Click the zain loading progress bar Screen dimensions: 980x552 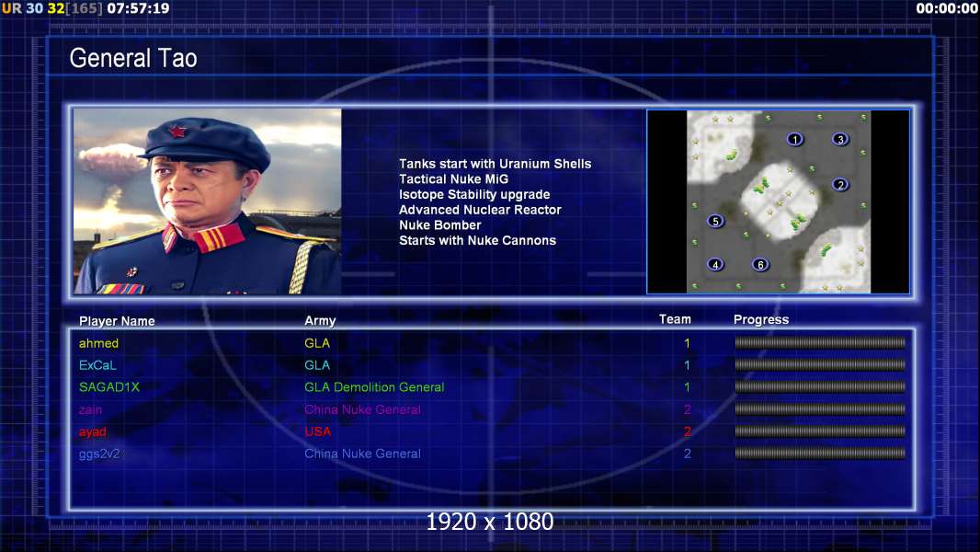(x=820, y=409)
